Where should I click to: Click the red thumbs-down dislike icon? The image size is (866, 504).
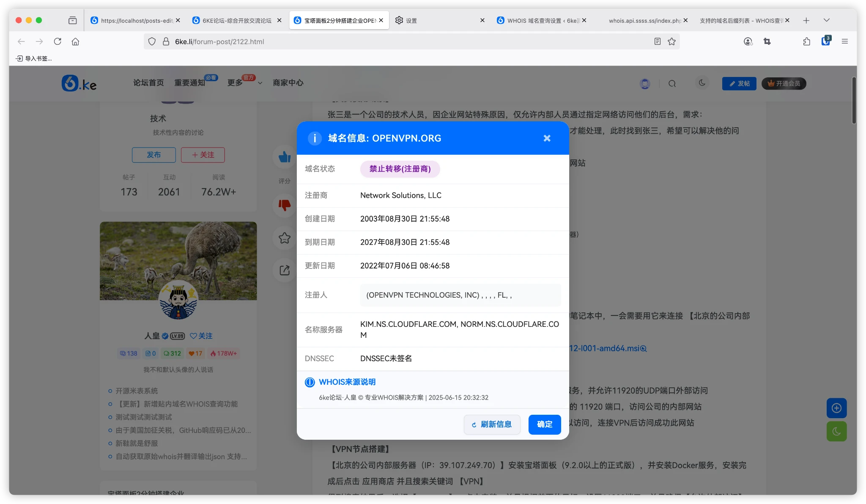click(x=285, y=205)
